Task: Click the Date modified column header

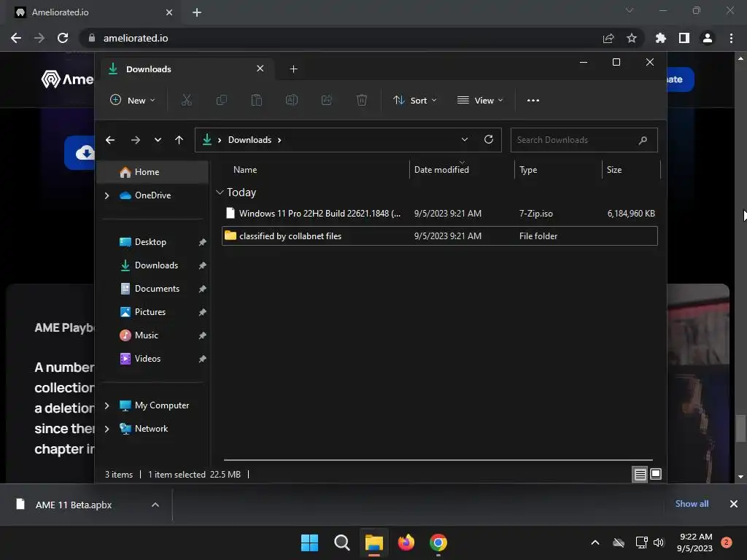Action: click(x=462, y=170)
